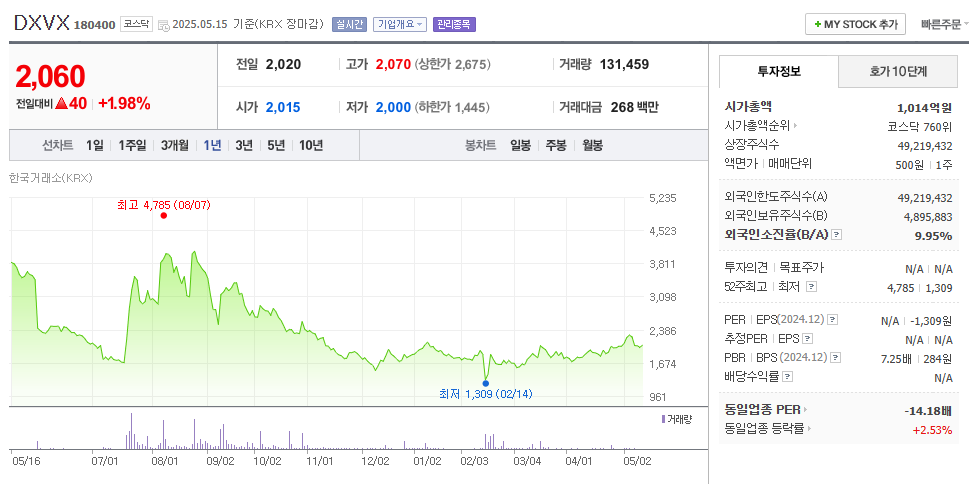
Task: Click help icon next to 배당수익률
Action: click(x=787, y=377)
